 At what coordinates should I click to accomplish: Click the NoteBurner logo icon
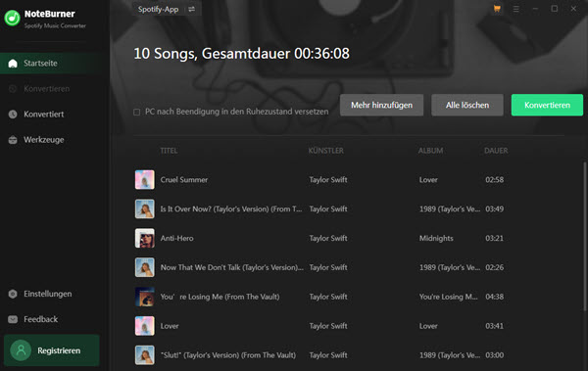click(x=12, y=18)
